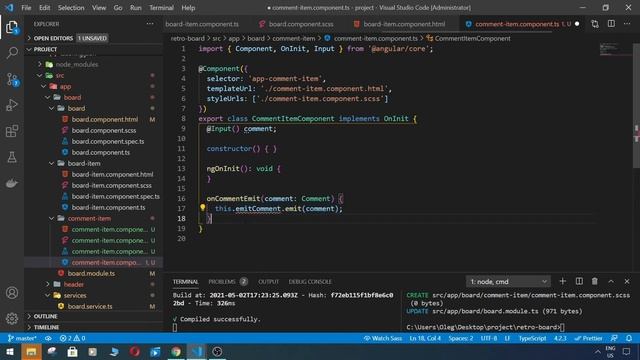The image size is (640, 360).
Task: Close the terminal panel
Action: click(627, 281)
